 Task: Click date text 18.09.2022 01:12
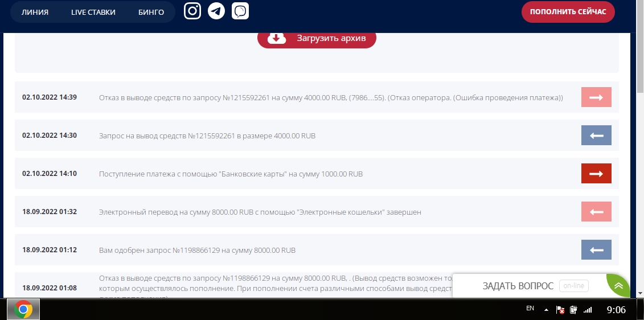point(50,250)
